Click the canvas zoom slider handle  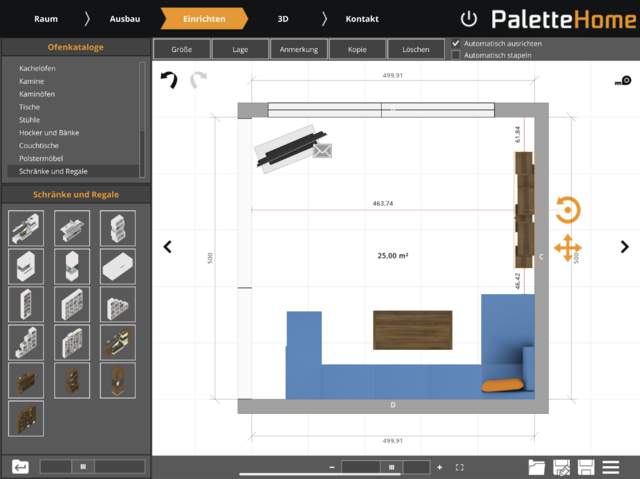tap(391, 467)
